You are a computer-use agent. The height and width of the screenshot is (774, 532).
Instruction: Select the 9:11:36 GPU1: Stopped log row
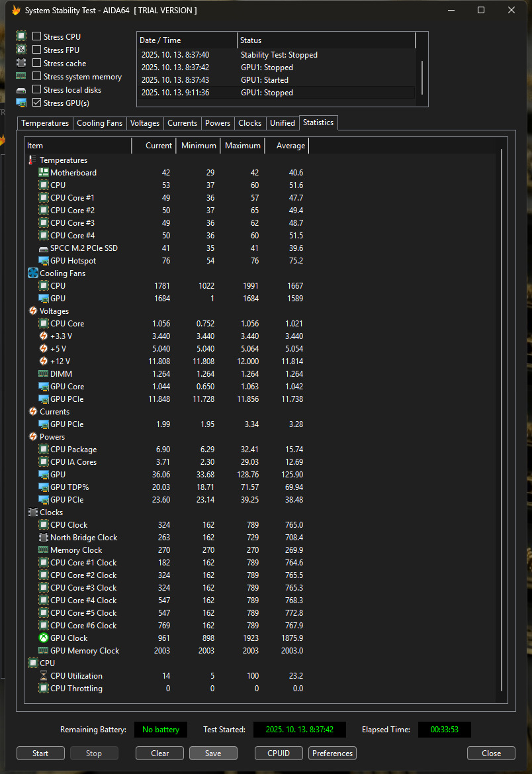click(x=277, y=92)
